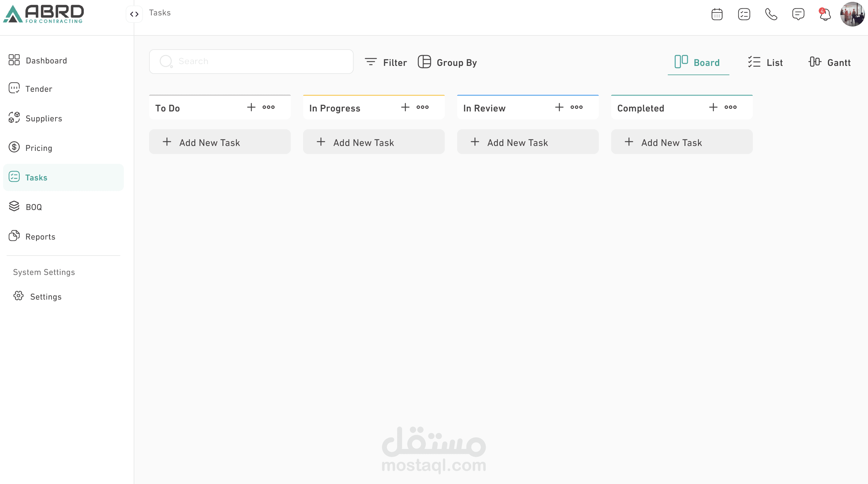Open the phone call icon

click(x=771, y=14)
